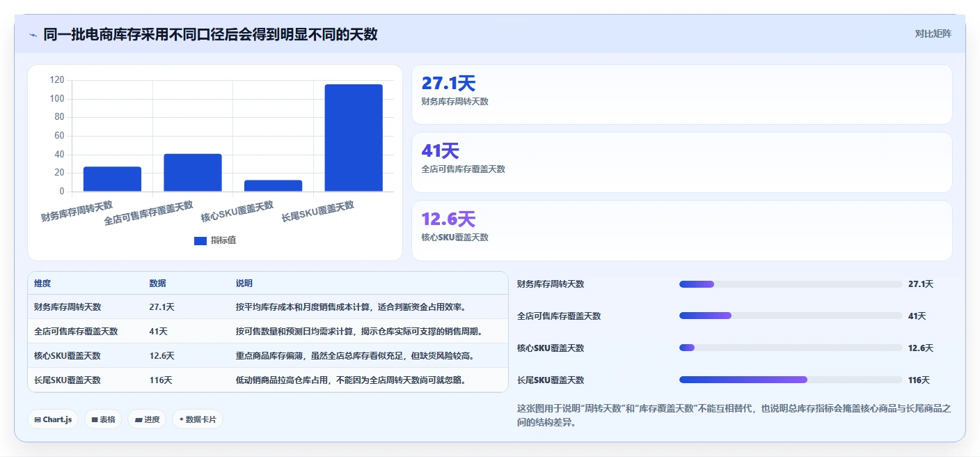Click the description starting 重点商品库存偏薄
Image resolution: width=980 pixels, height=457 pixels.
pyautogui.click(x=355, y=356)
